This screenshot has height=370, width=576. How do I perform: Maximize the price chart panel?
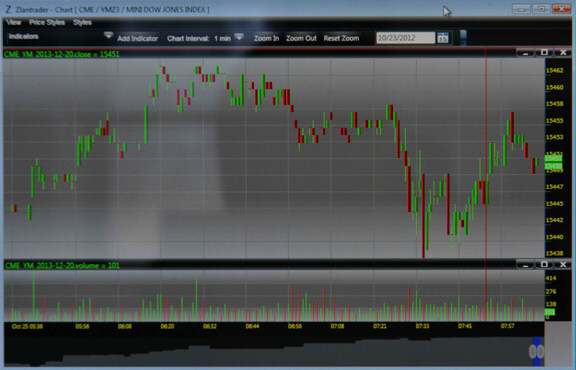click(x=544, y=53)
